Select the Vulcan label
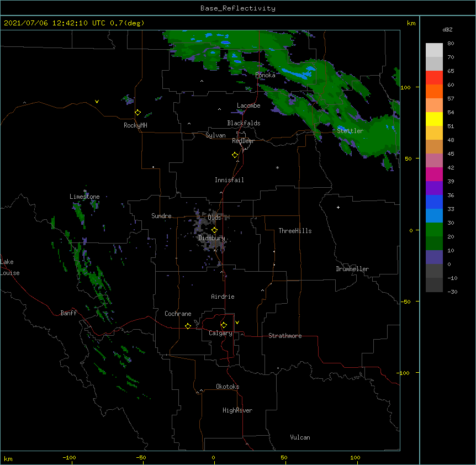This screenshot has height=465, width=476. pos(300,437)
